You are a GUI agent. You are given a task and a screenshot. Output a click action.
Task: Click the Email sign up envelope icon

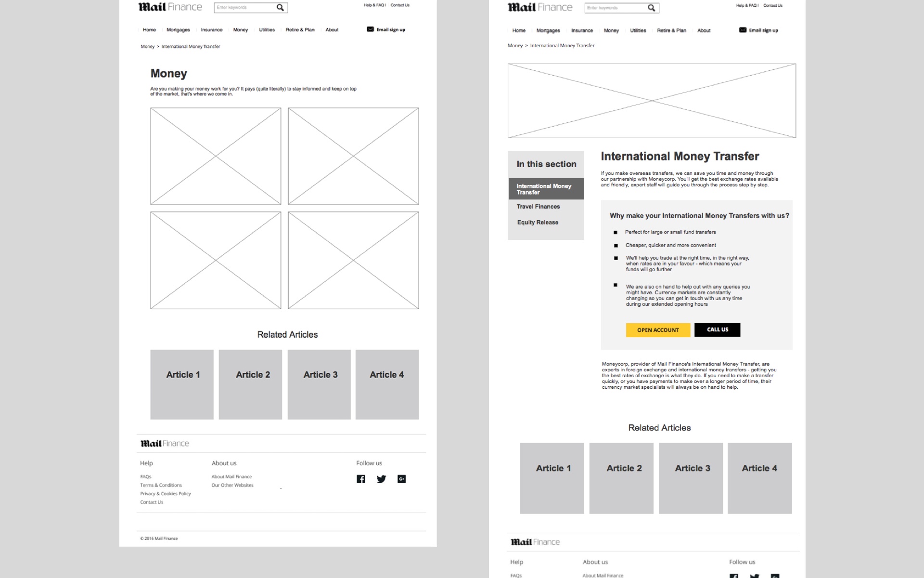[x=370, y=29]
